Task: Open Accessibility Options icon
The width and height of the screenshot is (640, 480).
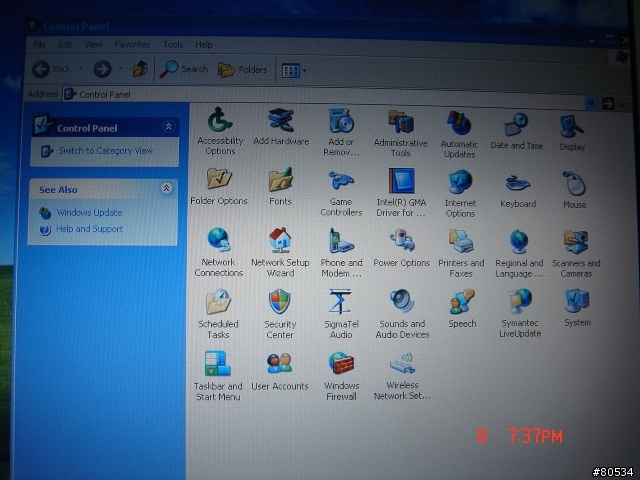Action: point(220,131)
